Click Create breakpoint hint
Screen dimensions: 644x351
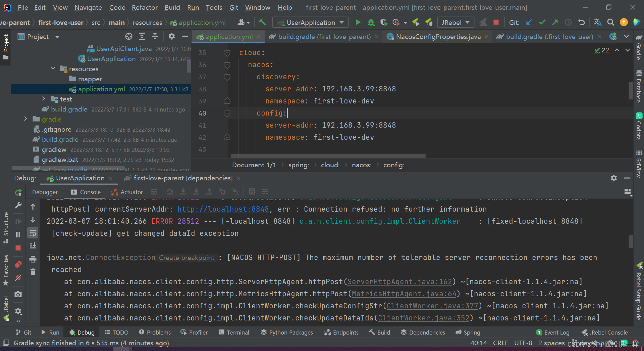click(x=186, y=258)
